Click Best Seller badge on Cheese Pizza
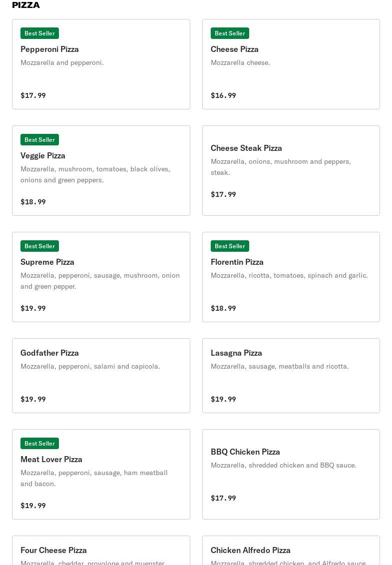 pyautogui.click(x=230, y=33)
